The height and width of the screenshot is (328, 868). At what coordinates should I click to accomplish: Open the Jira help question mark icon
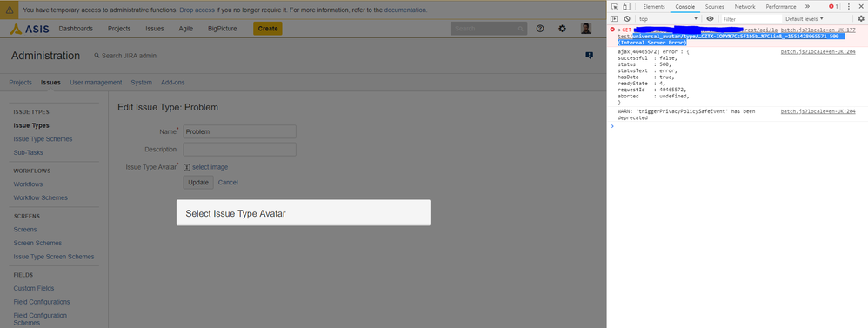coord(540,28)
